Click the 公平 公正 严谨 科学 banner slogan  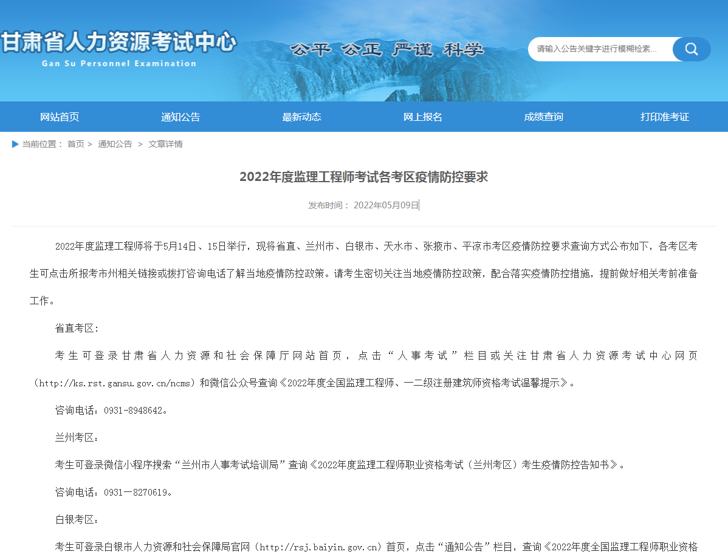point(387,50)
